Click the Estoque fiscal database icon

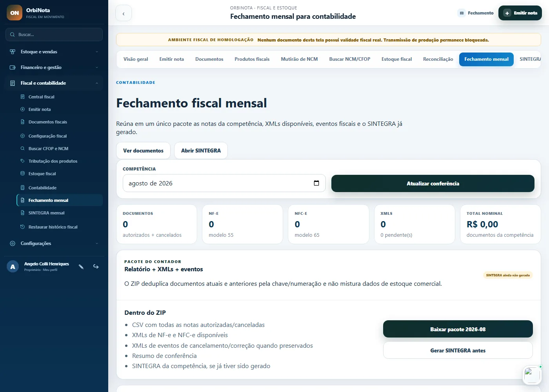(x=22, y=174)
